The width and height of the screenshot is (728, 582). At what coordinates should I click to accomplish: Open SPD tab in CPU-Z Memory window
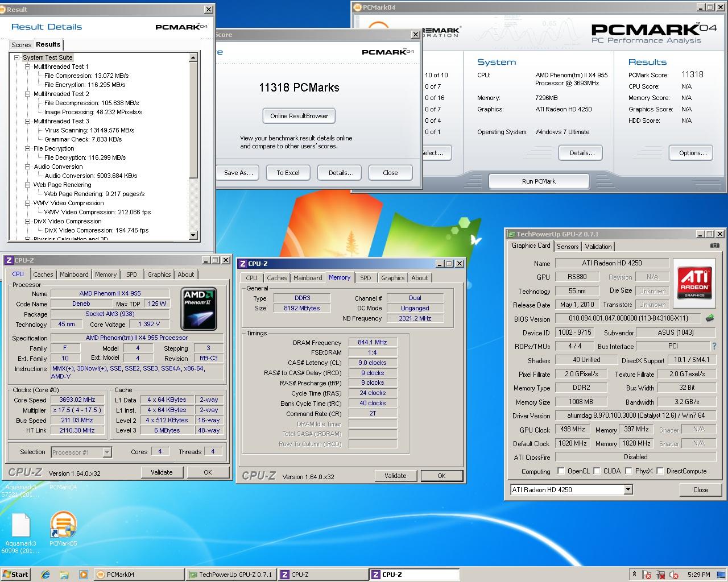click(366, 278)
